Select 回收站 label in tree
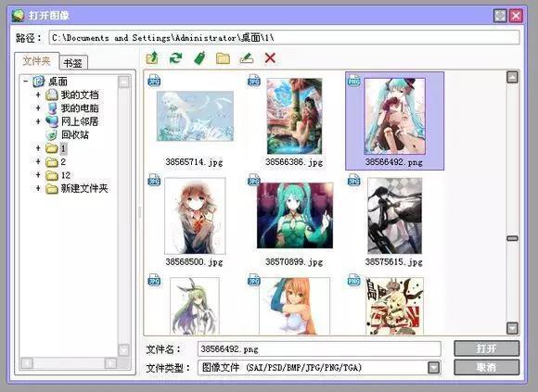The image size is (538, 392). click(75, 134)
